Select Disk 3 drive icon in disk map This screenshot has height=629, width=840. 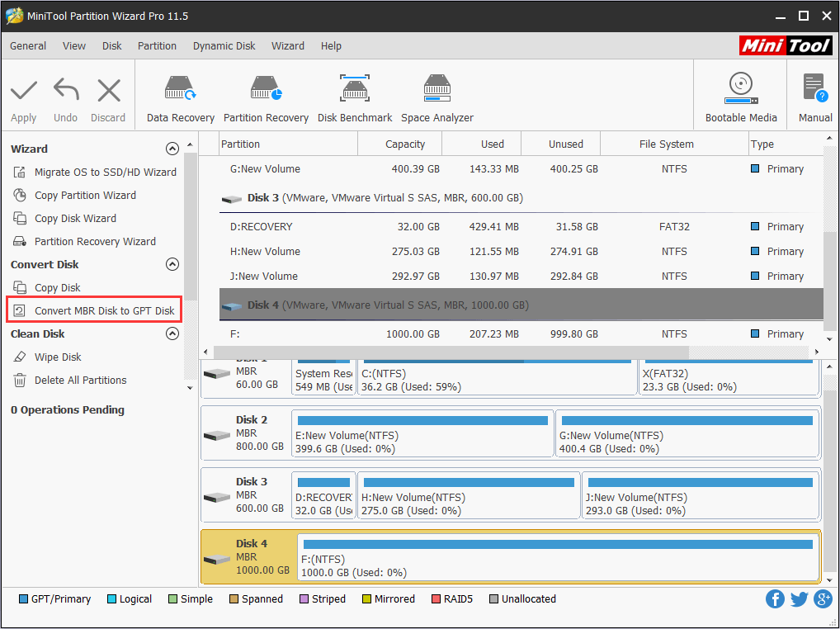pos(217,497)
